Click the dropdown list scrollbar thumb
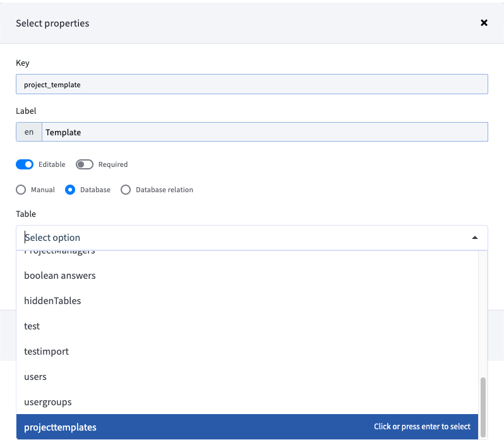The height and width of the screenshot is (440, 504). tap(483, 406)
